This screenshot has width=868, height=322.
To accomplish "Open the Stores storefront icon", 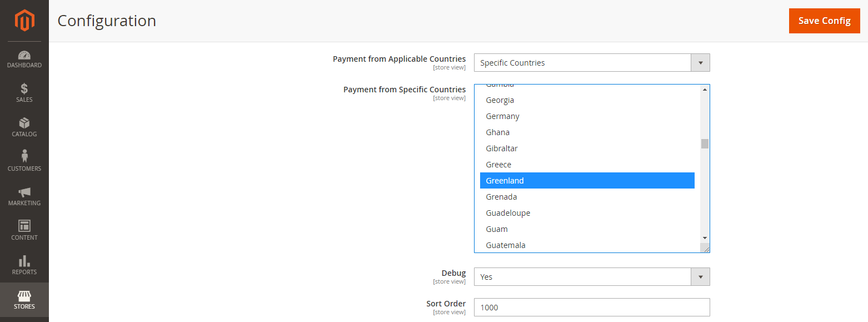I will point(24,296).
